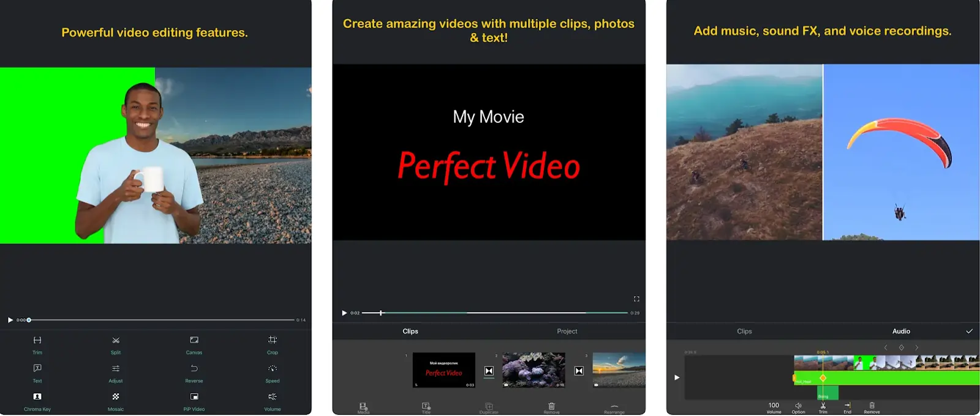Play the audio timeline
The width and height of the screenshot is (980, 416).
[677, 377]
